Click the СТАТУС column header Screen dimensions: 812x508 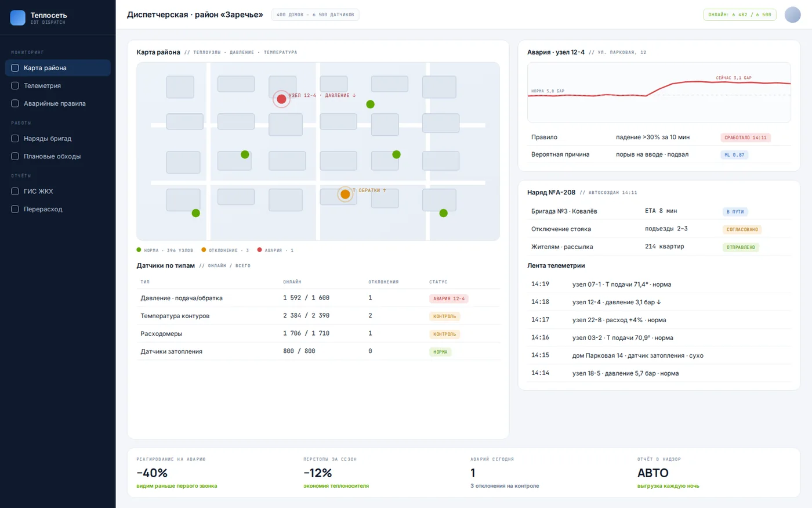point(438,282)
